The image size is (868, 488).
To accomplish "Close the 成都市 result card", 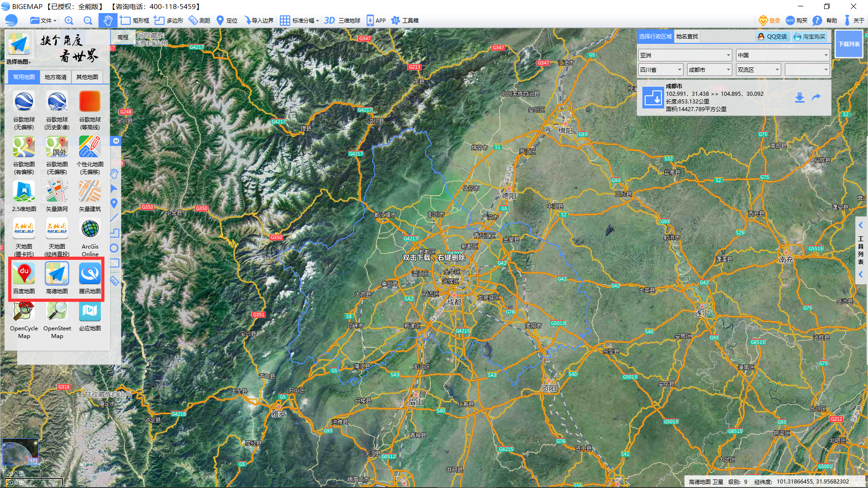I will pos(826,84).
